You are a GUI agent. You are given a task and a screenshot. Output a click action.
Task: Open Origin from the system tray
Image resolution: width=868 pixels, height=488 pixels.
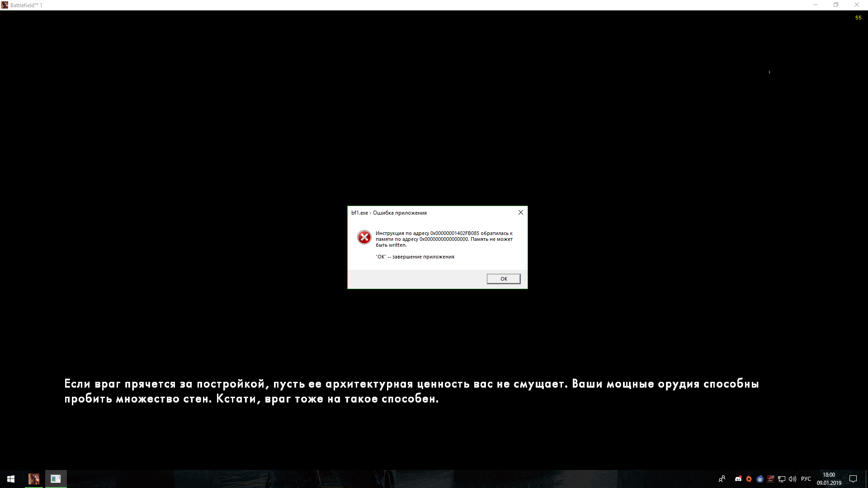tap(749, 479)
